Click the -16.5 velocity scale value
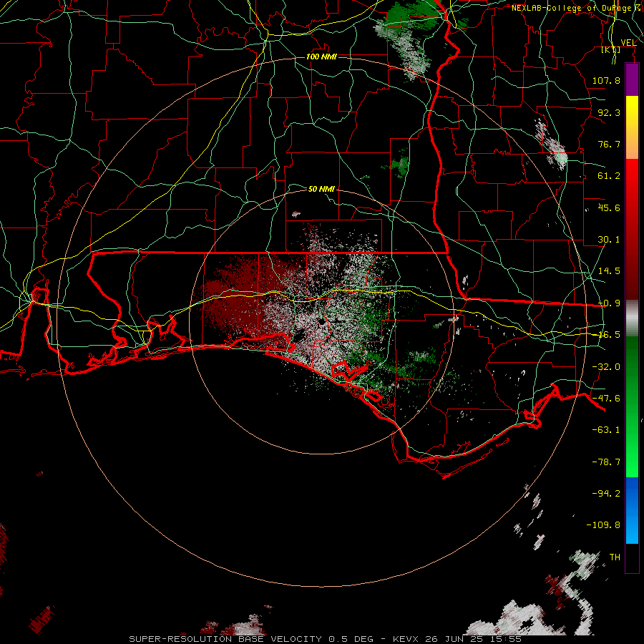 click(x=609, y=335)
